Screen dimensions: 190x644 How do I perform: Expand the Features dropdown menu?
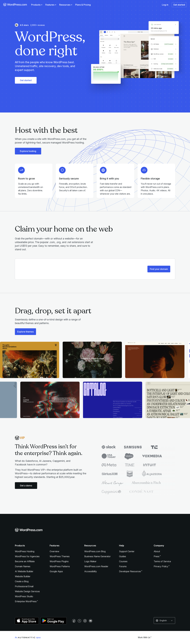pos(51,5)
